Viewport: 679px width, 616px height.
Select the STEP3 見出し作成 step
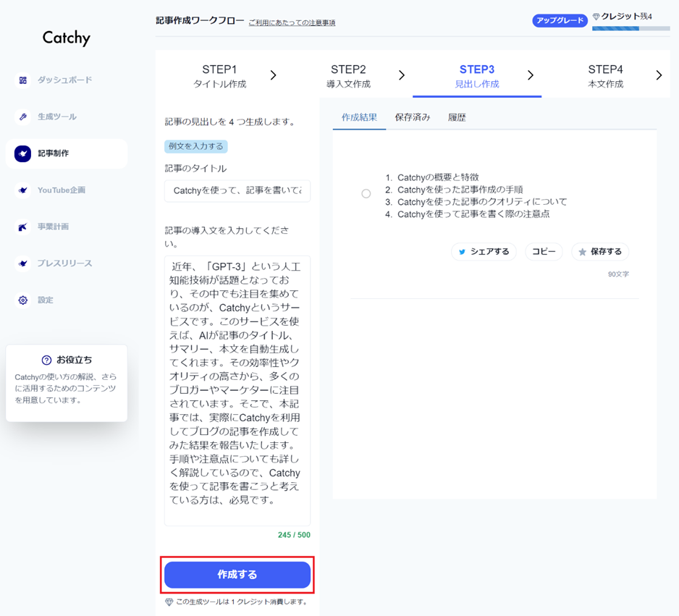477,76
